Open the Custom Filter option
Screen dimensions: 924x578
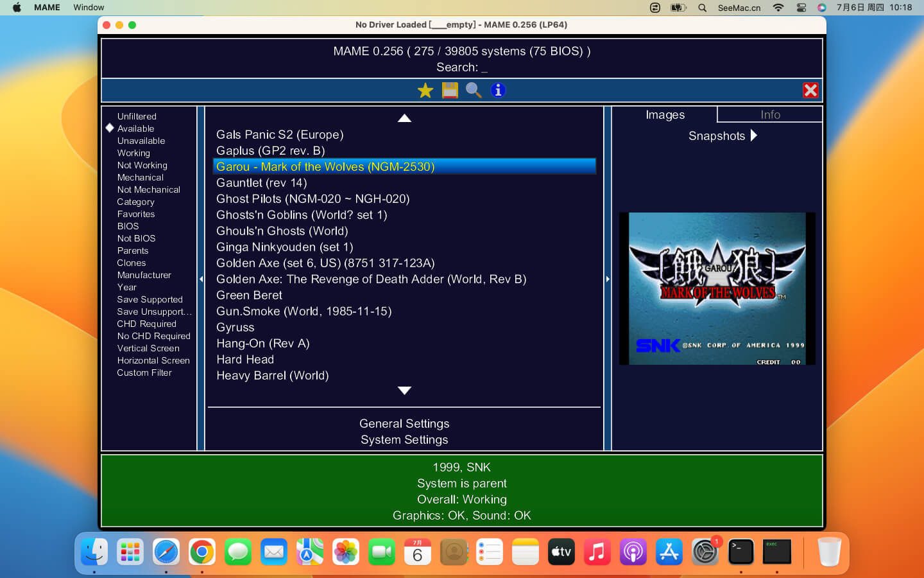click(144, 372)
